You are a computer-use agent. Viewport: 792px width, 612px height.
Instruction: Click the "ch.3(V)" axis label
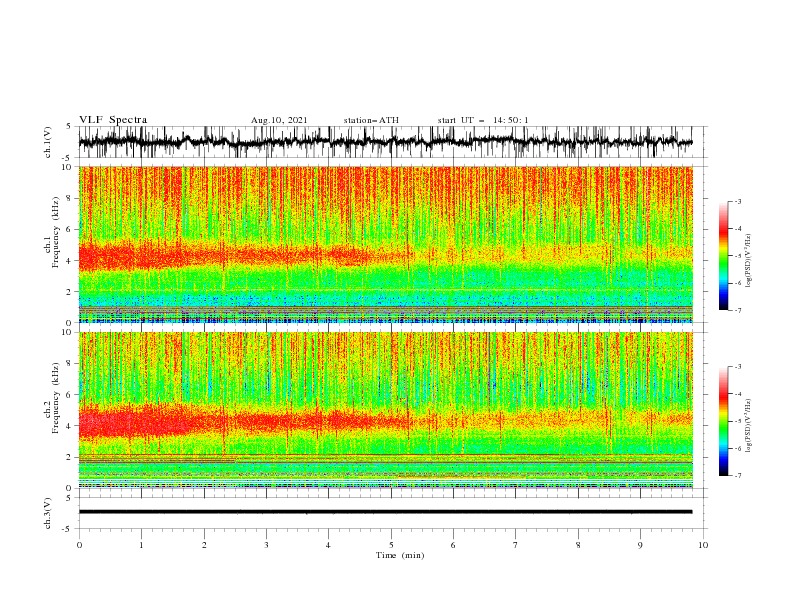click(x=48, y=513)
